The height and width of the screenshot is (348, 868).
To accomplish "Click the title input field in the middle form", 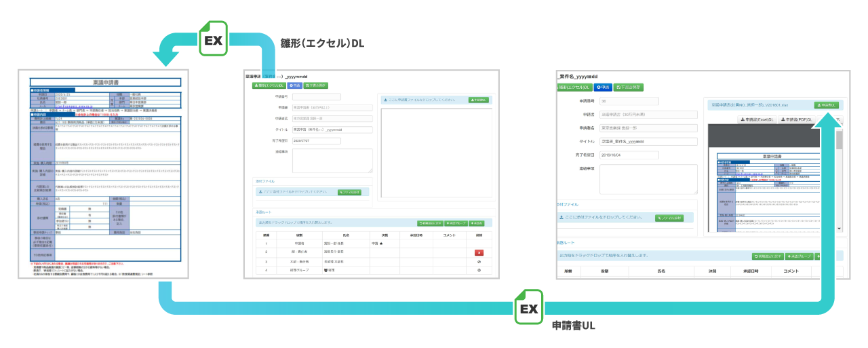I will coord(332,130).
